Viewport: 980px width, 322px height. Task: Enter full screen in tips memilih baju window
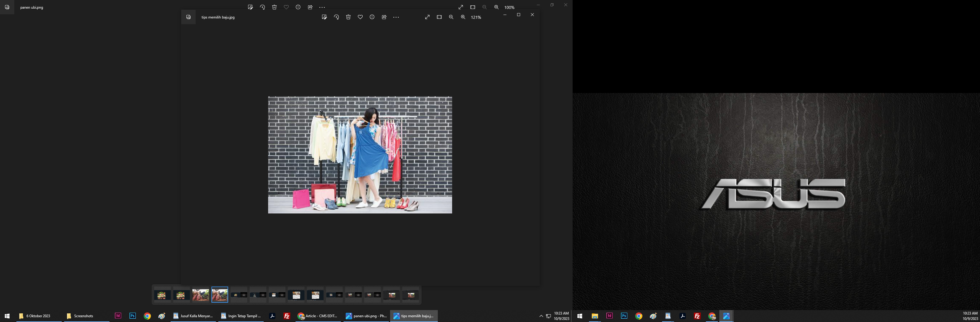point(427,17)
